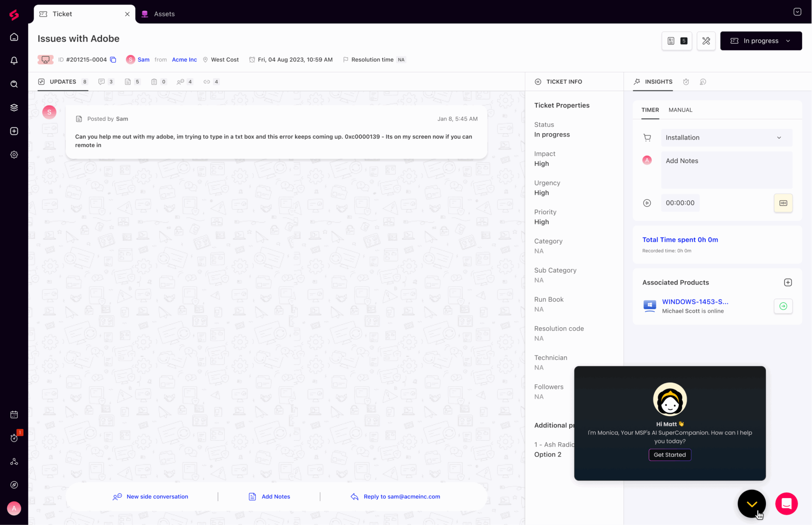
Task: Switch to Timer mode
Action: tap(650, 110)
